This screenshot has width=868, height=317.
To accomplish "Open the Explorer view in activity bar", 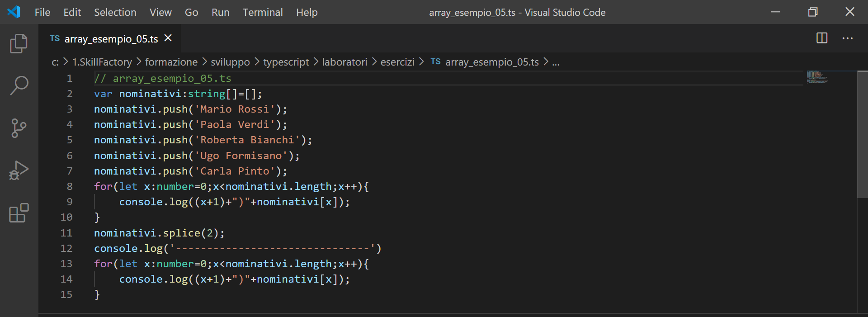I will click(x=19, y=43).
